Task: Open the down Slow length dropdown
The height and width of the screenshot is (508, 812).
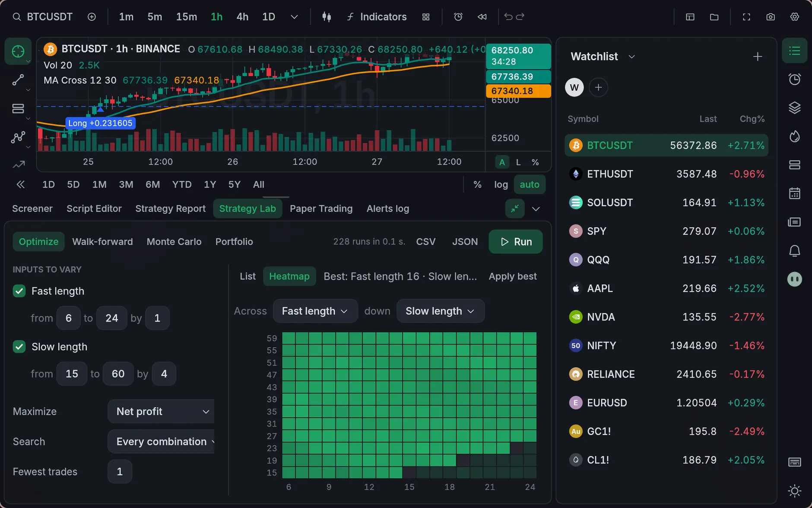Action: pos(440,311)
